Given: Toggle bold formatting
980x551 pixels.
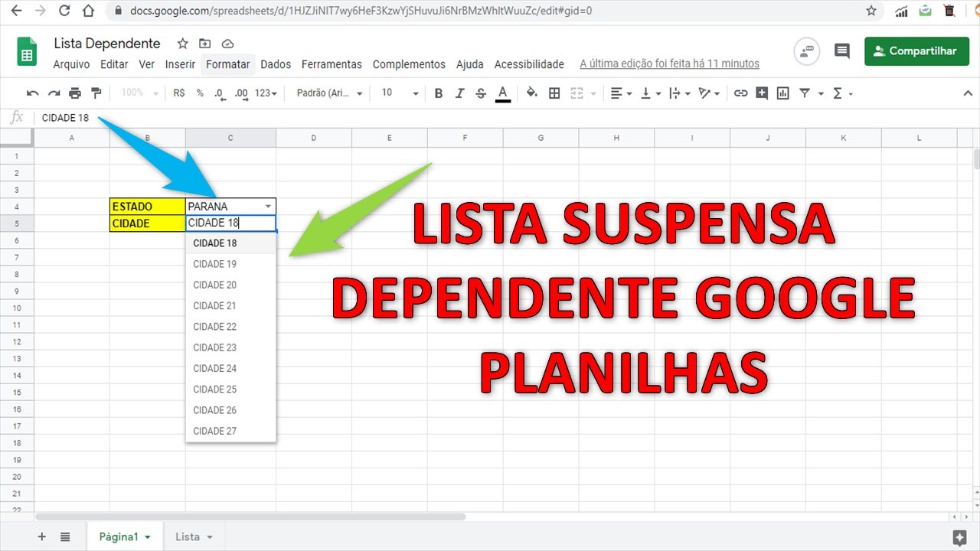Looking at the screenshot, I should (439, 93).
